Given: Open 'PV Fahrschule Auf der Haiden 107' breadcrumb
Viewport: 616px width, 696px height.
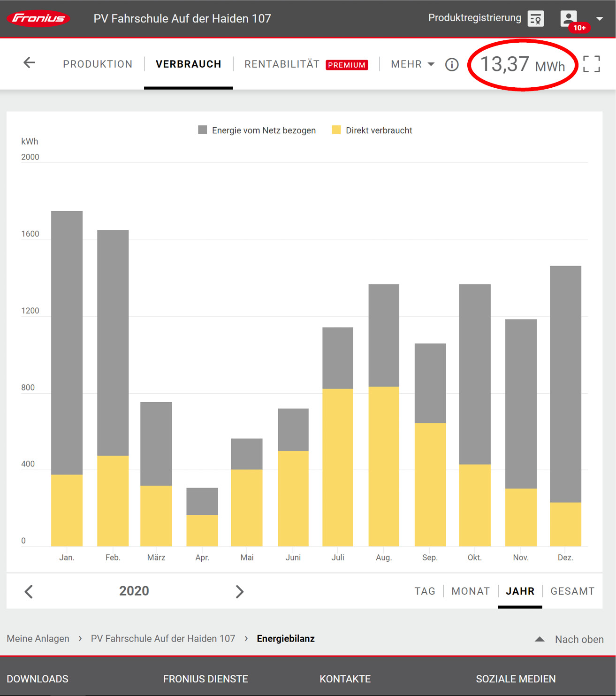Looking at the screenshot, I should coord(163,639).
